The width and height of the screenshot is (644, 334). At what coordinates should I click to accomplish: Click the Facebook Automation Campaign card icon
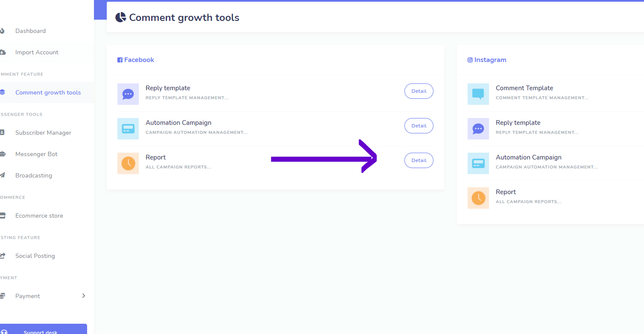pos(128,129)
